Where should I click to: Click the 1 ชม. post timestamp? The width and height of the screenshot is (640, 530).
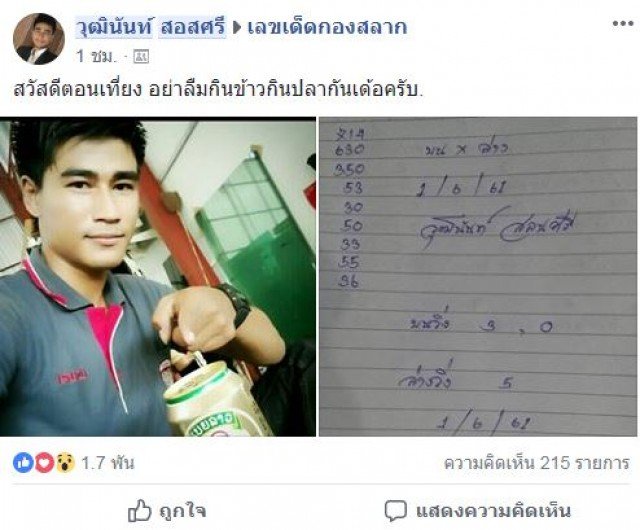tap(96, 56)
